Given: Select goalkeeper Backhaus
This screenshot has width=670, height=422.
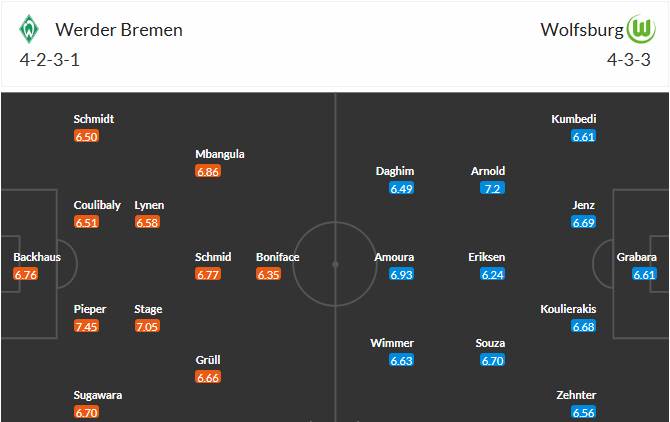Looking at the screenshot, I should 37,257.
